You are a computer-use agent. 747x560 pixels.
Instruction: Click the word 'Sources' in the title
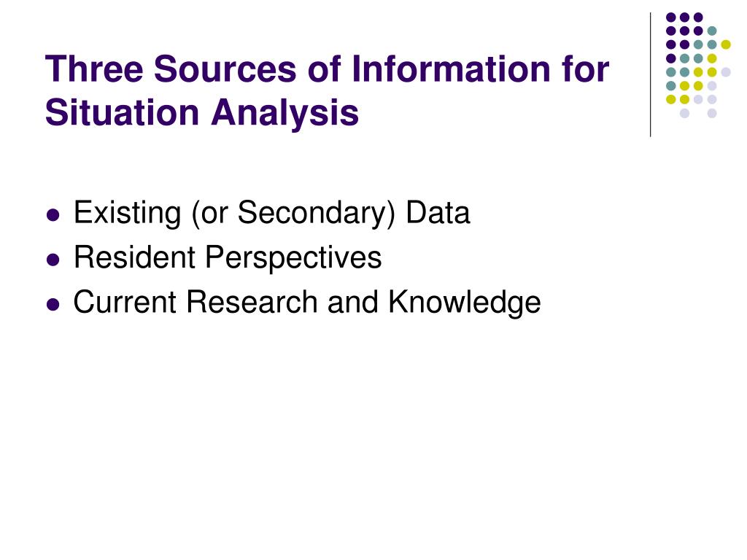pyautogui.click(x=225, y=69)
